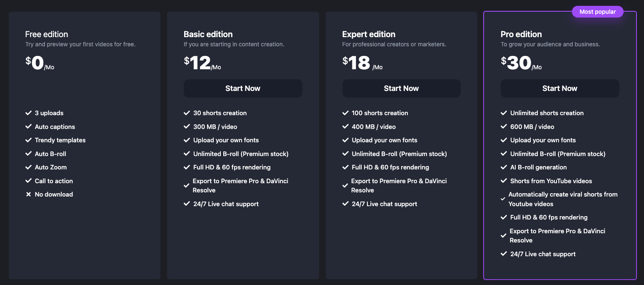Click the Start Now button under Expert edition
The width and height of the screenshot is (644, 285).
[401, 88]
